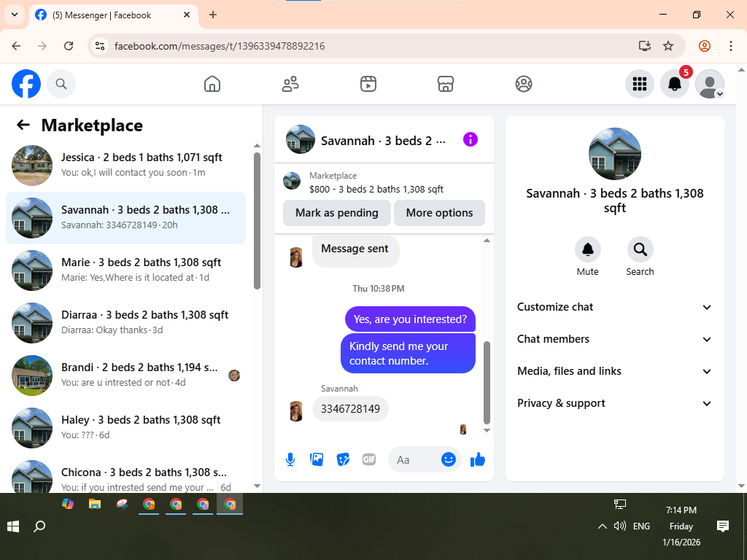Viewport: 747px width, 560px height.
Task: Expand Media, files and links section
Action: 614,371
